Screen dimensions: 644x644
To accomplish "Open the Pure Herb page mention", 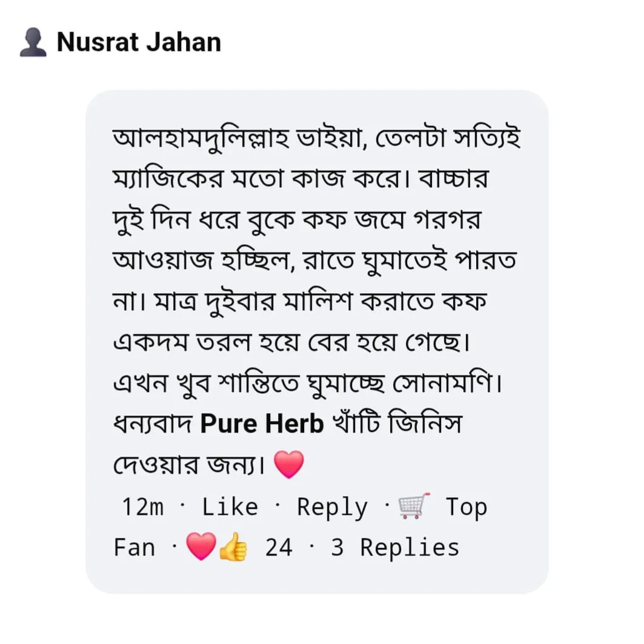I will click(262, 423).
